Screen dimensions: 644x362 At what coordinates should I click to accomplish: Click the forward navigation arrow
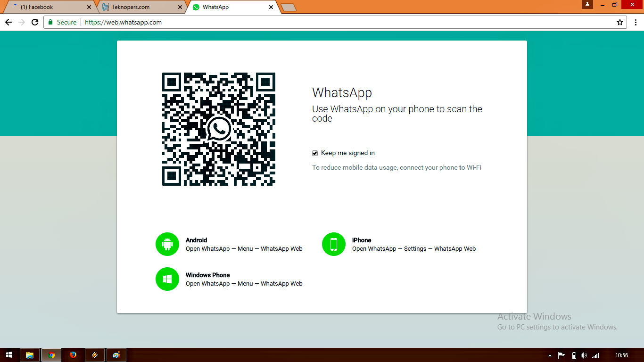[x=22, y=22]
